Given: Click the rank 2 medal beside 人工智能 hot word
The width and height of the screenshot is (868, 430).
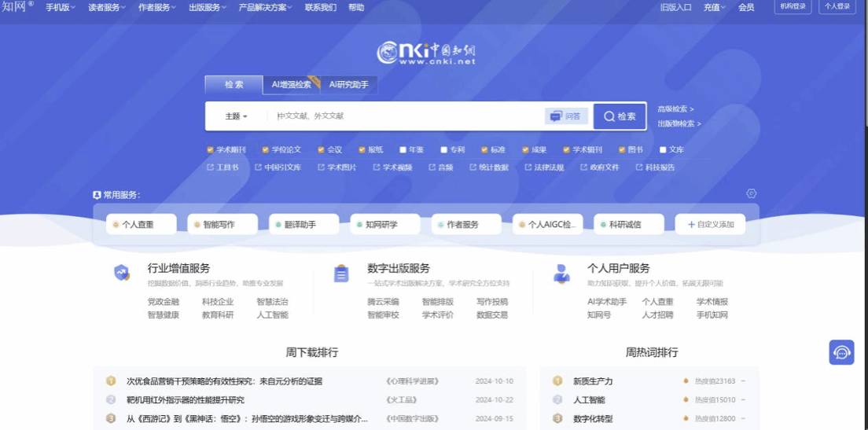Looking at the screenshot, I should [557, 399].
